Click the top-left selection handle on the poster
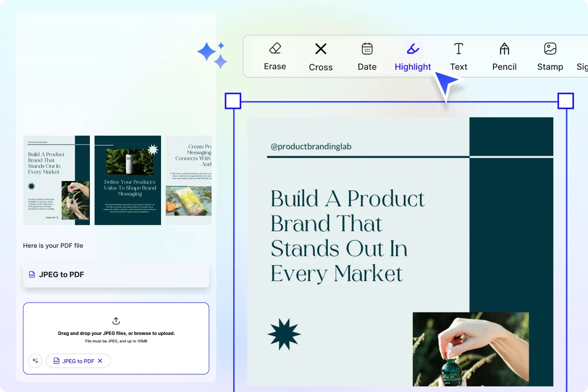This screenshot has width=588, height=392. pos(233,101)
